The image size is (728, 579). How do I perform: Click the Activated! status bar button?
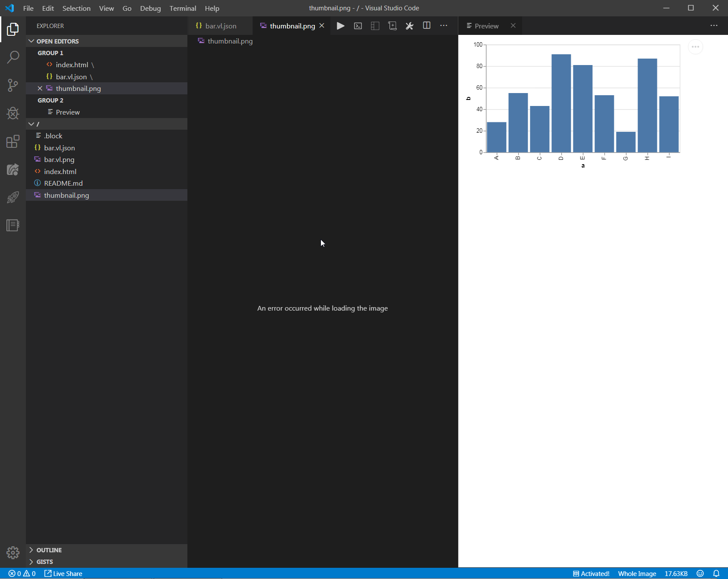(592, 573)
